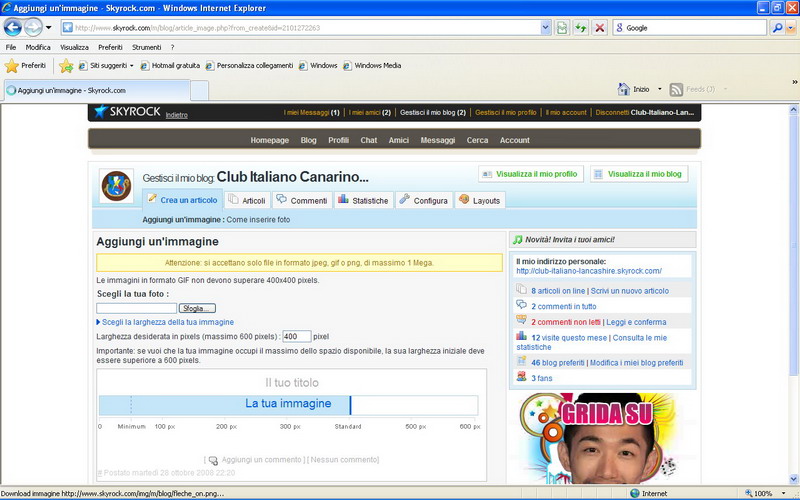The image size is (800, 500).
Task: Open I miei Messaggi link
Action: coord(311,112)
